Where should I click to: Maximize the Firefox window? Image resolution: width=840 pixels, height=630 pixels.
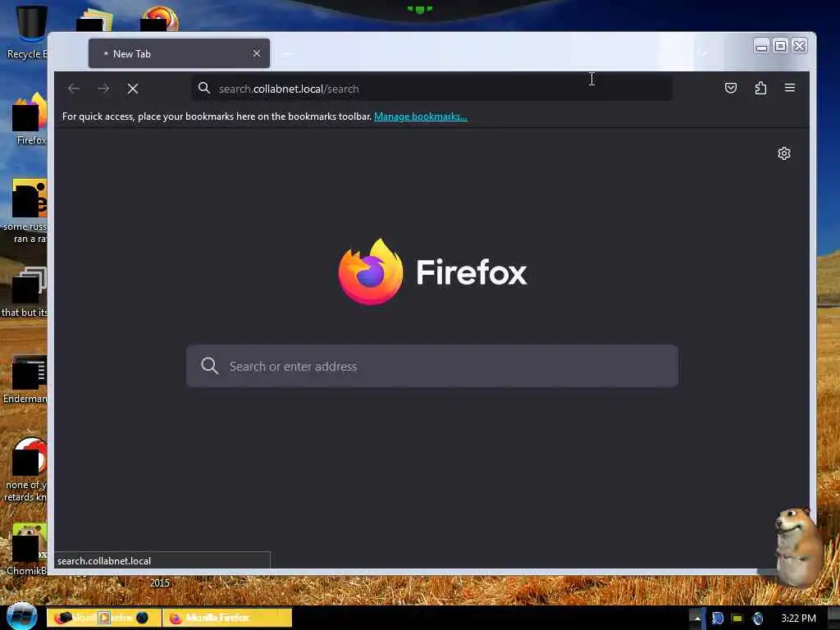tap(781, 46)
